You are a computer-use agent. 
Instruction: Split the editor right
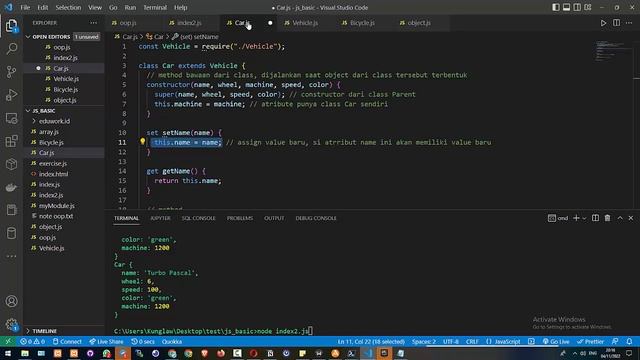coord(616,23)
